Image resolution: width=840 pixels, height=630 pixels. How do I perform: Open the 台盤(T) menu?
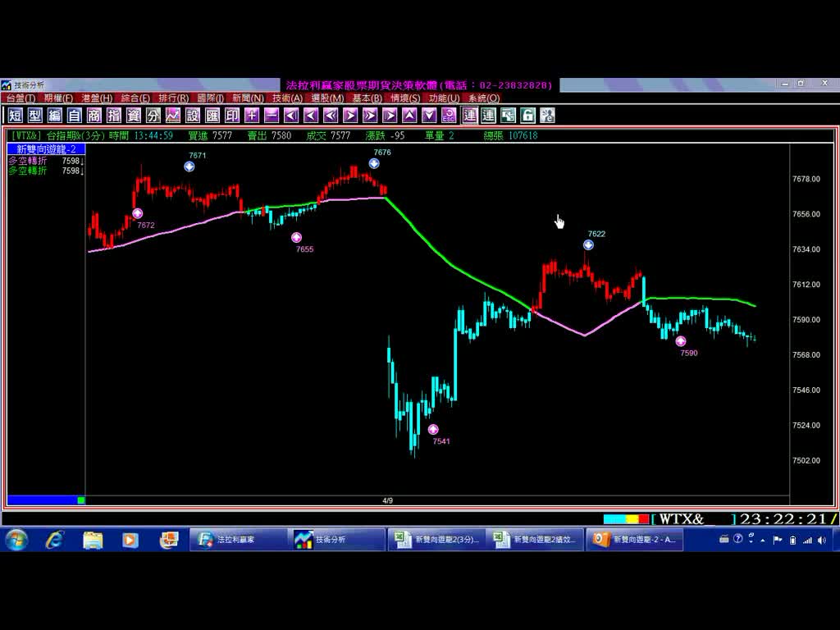(21, 98)
